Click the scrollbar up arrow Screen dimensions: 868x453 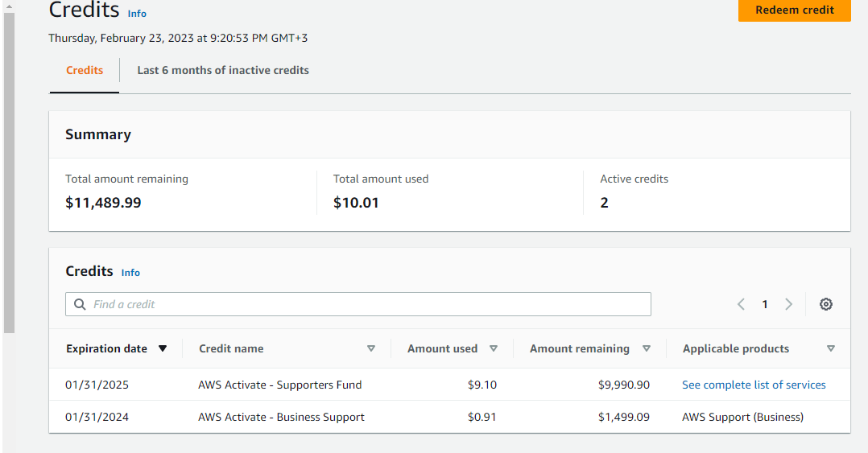coord(9,6)
